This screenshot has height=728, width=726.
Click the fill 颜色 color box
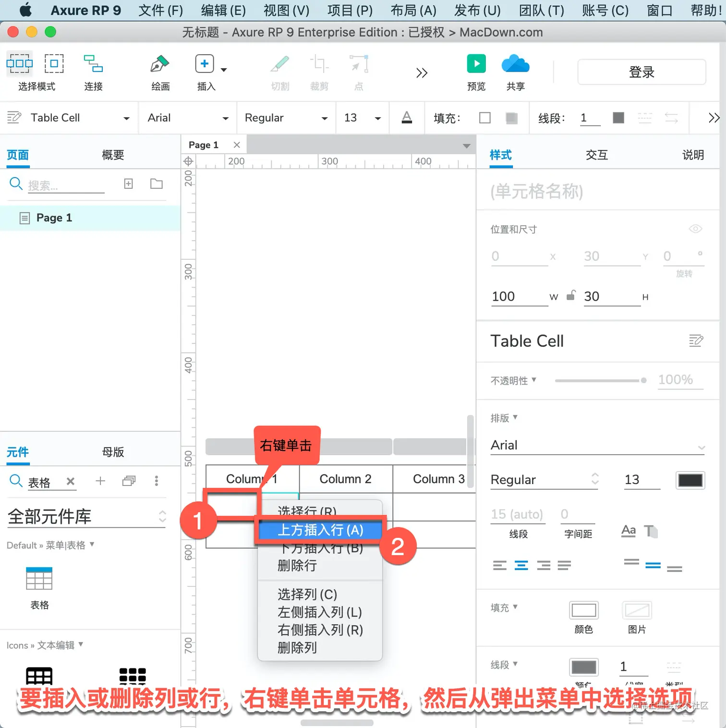584,610
